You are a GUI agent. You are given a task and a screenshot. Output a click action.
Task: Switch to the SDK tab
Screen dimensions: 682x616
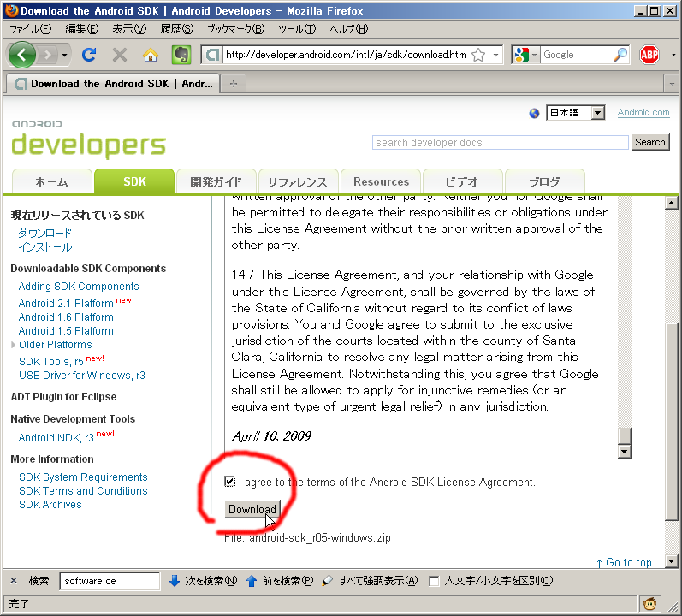click(x=134, y=181)
